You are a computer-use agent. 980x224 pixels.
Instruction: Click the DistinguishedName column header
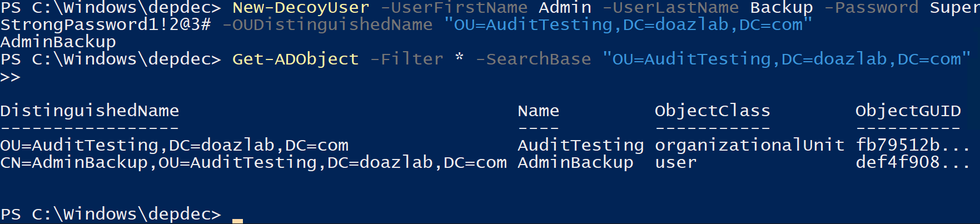click(x=89, y=111)
